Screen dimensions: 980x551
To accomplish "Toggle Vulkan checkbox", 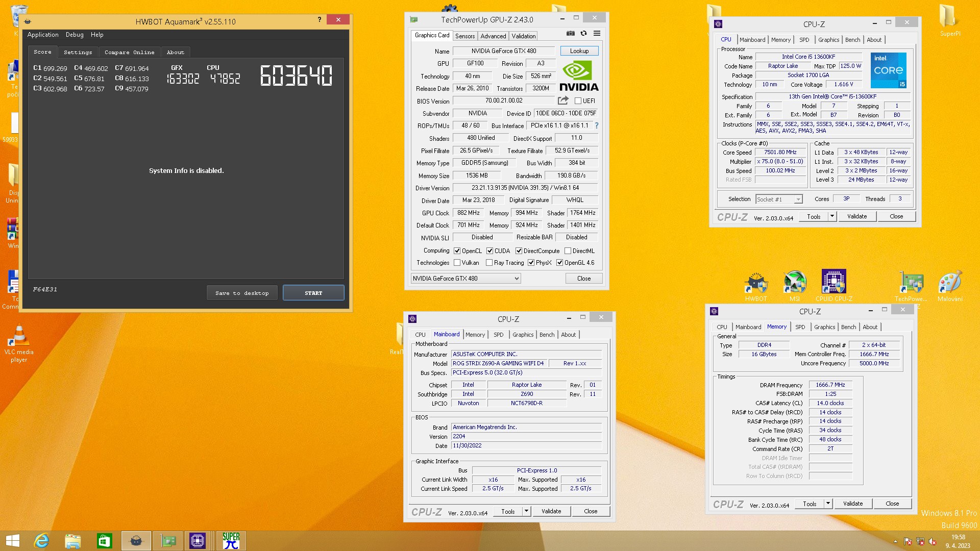I will tap(457, 263).
